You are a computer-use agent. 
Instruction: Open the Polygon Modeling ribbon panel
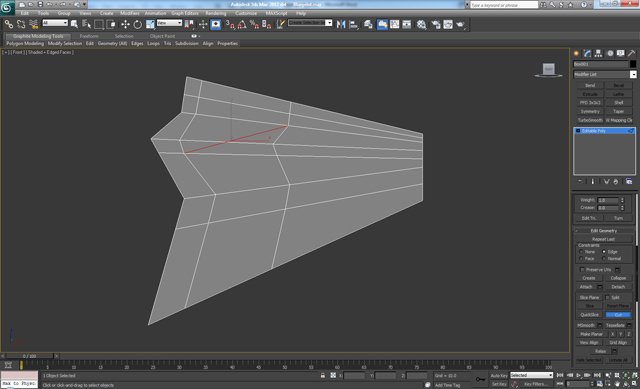click(x=25, y=43)
